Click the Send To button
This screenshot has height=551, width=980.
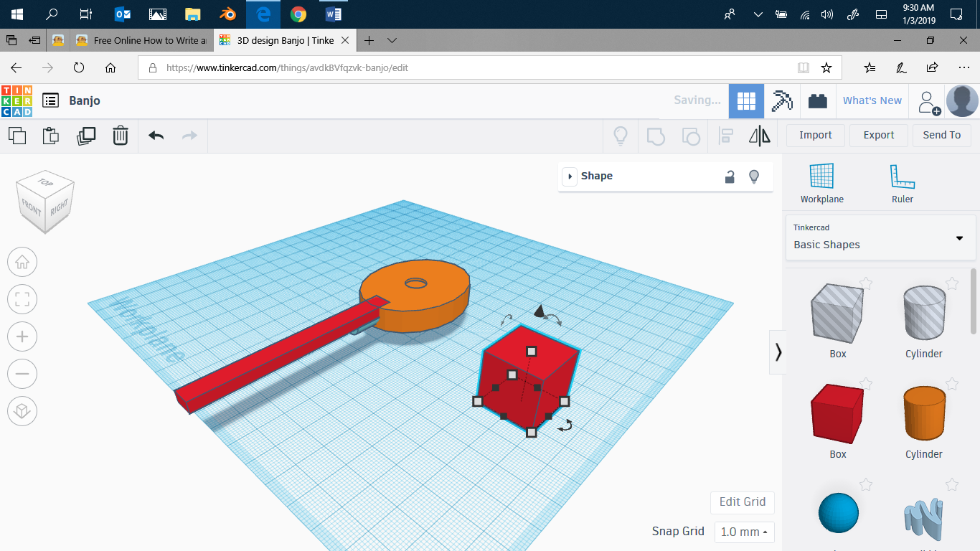coord(942,135)
